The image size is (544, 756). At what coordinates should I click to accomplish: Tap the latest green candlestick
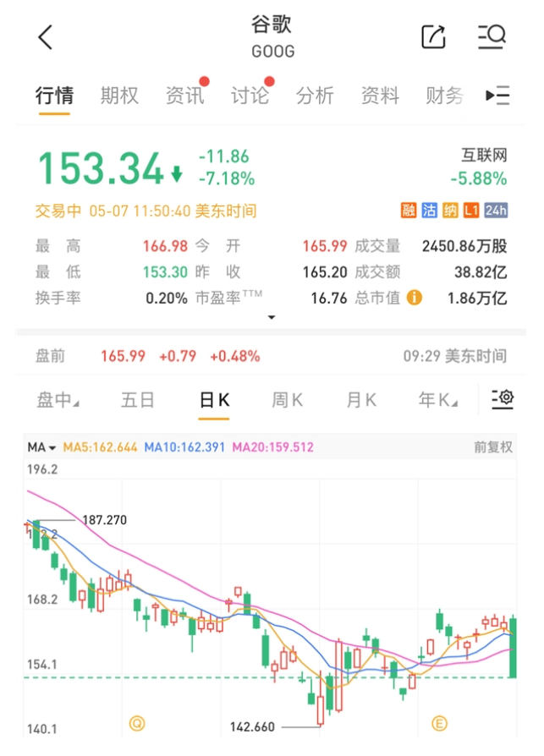514,648
